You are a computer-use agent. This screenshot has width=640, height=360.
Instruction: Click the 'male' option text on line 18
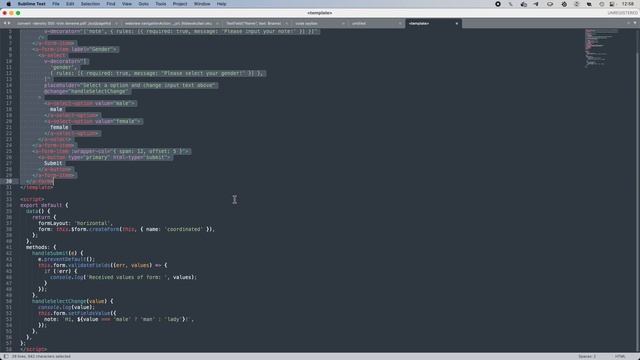click(x=56, y=109)
